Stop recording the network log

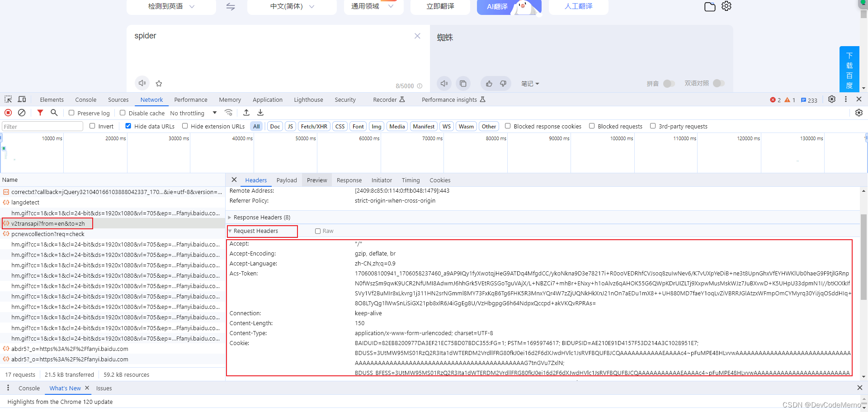pyautogui.click(x=8, y=113)
